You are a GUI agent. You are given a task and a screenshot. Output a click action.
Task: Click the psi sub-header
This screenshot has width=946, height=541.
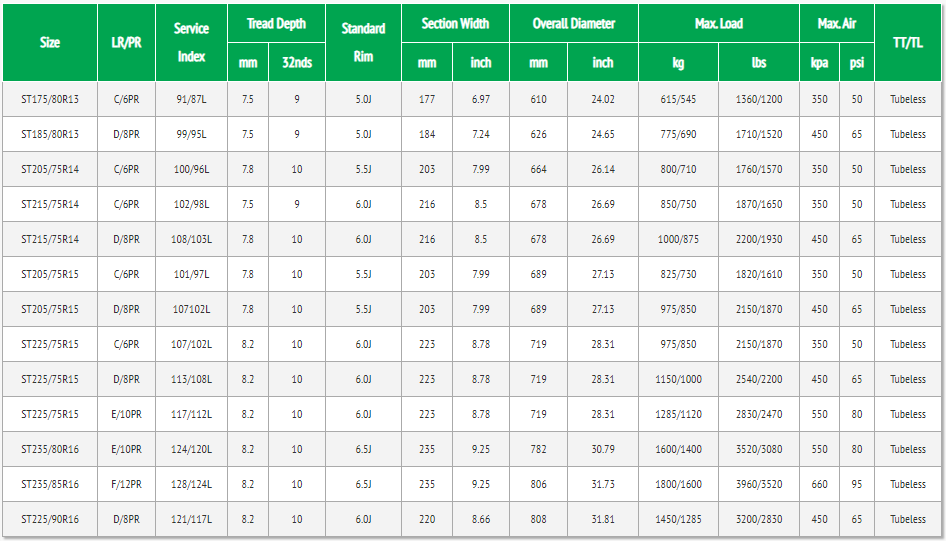[x=857, y=62]
